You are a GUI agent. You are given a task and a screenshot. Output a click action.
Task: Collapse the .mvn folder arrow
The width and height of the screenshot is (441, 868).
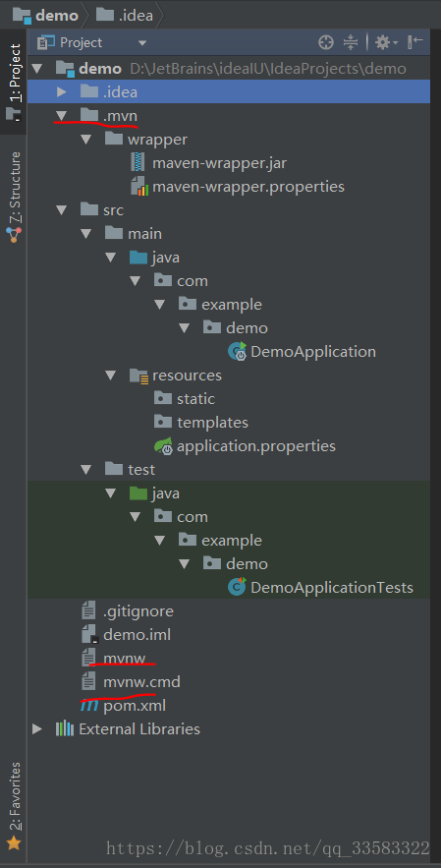[62, 116]
